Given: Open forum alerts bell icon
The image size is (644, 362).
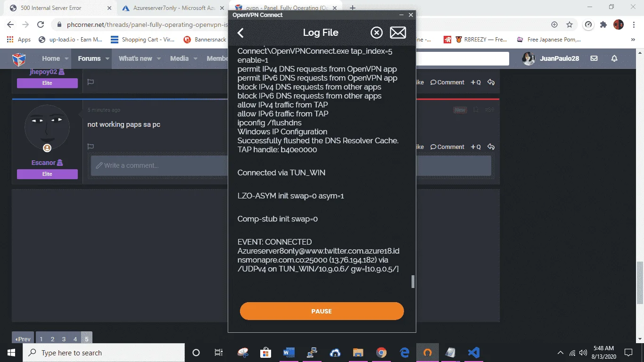Looking at the screenshot, I should tap(614, 58).
